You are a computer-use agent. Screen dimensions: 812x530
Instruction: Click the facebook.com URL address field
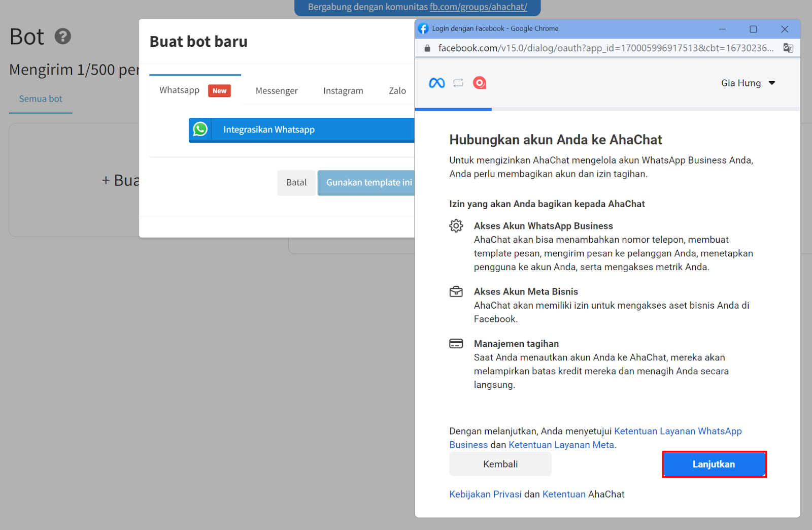click(x=606, y=48)
